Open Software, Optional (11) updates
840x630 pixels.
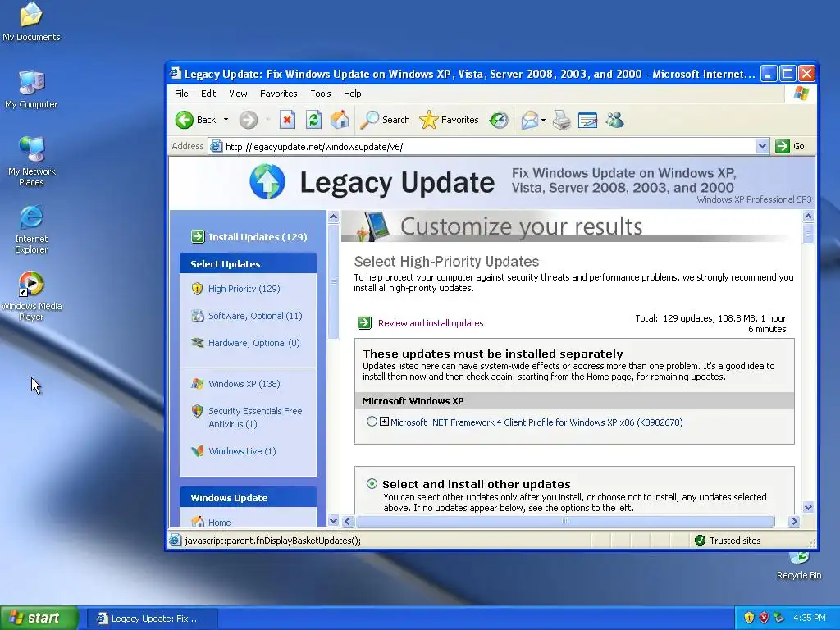point(255,316)
